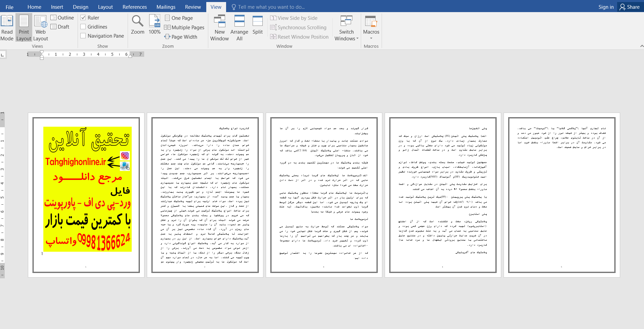644x329 pixels.
Task: Go to the References tab
Action: [x=135, y=7]
